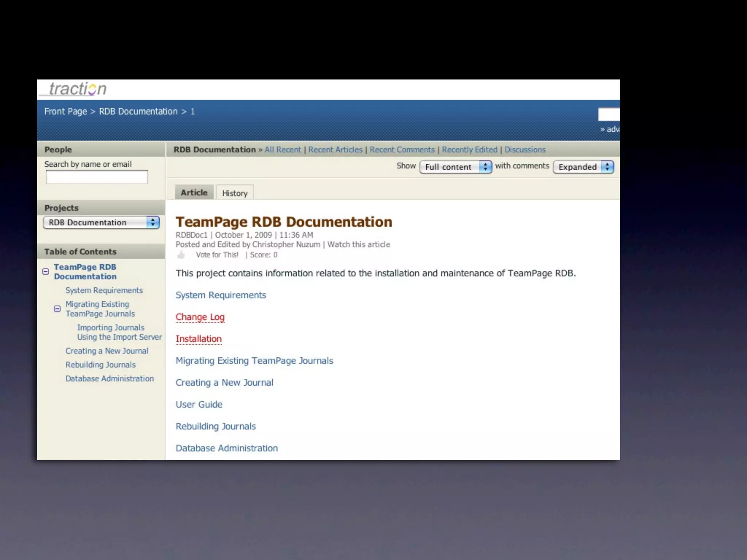Click the thumbs-up vote icon

pos(181,255)
